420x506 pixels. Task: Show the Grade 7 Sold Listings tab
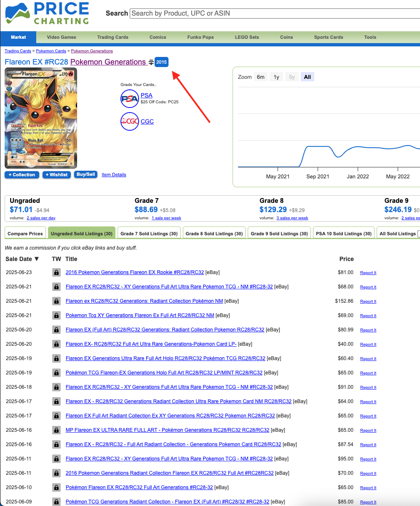tap(149, 234)
